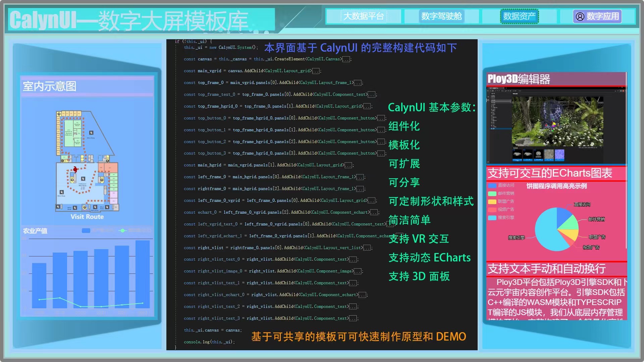
Task: Select the circled A marker on floor plan
Action: point(102,180)
